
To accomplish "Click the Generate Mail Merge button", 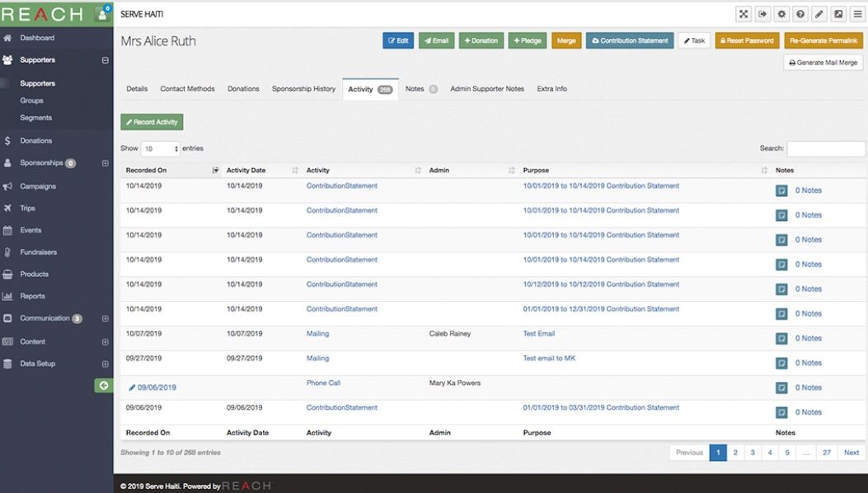I will 823,63.
